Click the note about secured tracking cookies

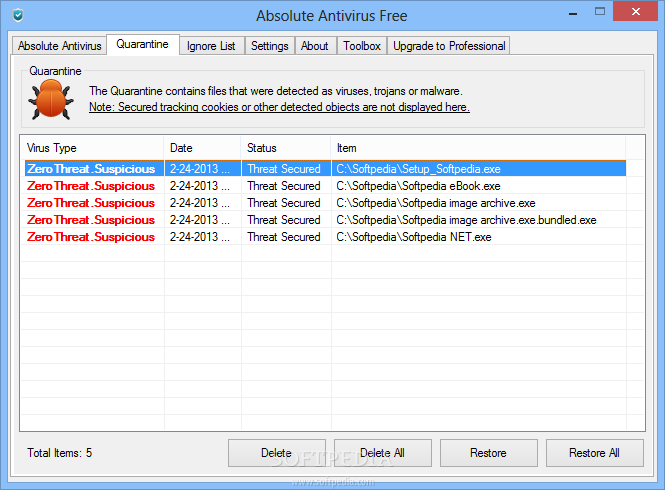(x=279, y=107)
